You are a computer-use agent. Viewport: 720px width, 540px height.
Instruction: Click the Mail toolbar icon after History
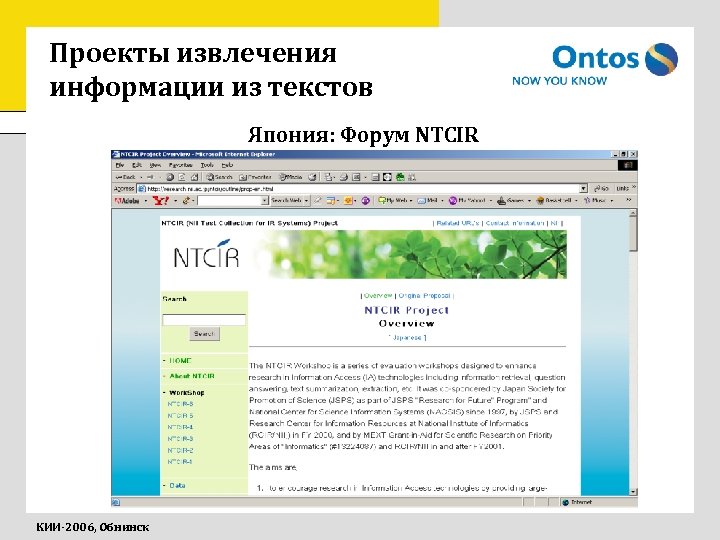(x=328, y=177)
